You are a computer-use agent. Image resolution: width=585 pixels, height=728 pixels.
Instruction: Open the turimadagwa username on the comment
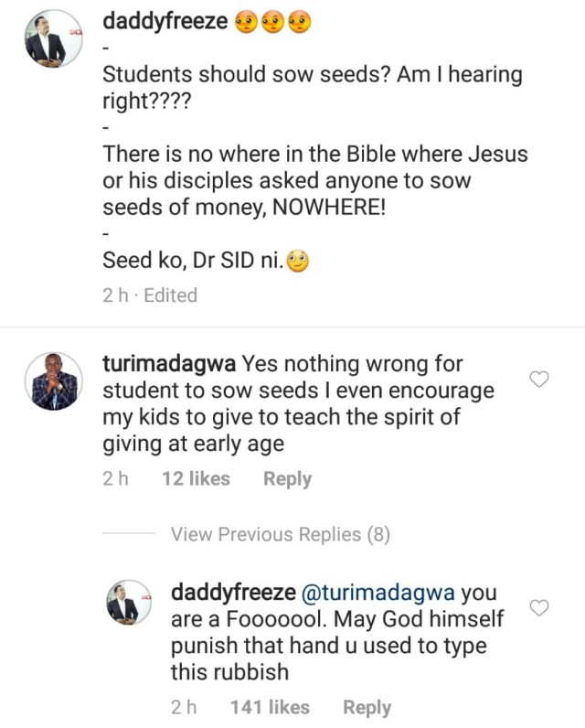[x=169, y=365]
